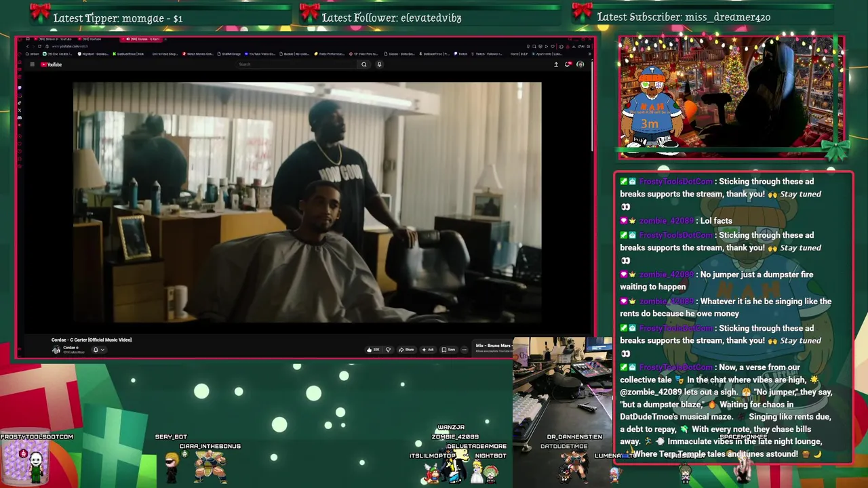Screen dimensions: 868x488
Task: Click the CIARA_INTHEBONUS avatar character
Action: click(x=210, y=465)
